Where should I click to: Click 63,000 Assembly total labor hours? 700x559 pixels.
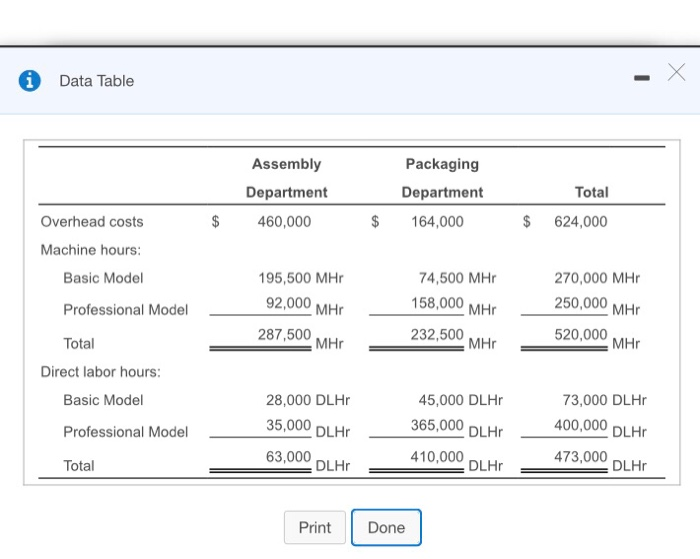[x=288, y=456]
